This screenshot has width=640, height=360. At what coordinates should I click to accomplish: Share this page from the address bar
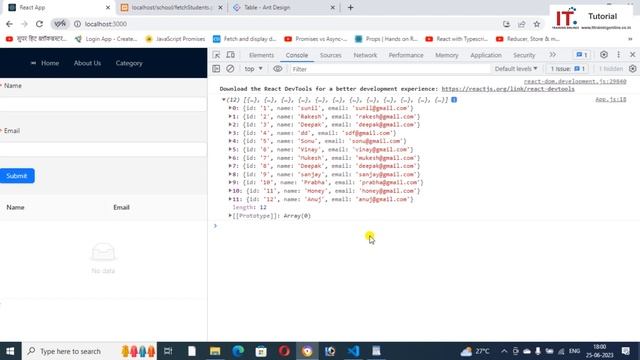pyautogui.click(x=522, y=24)
